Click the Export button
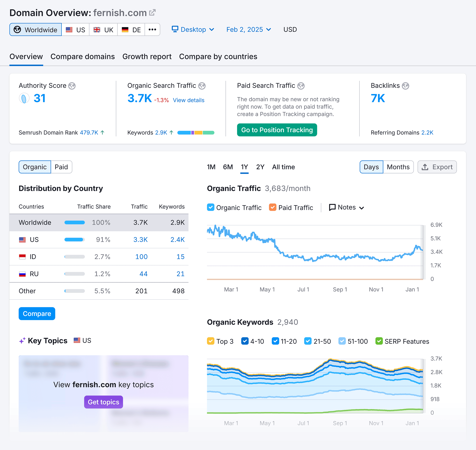 coord(437,167)
